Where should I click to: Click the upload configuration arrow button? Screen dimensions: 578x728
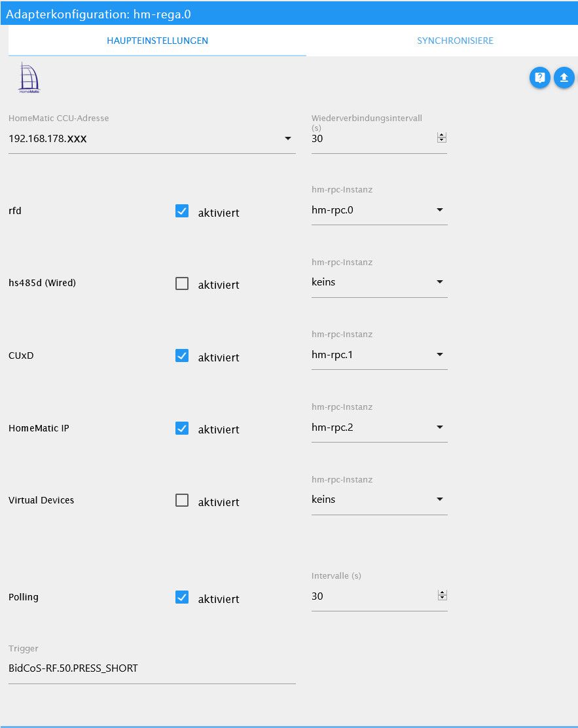564,77
